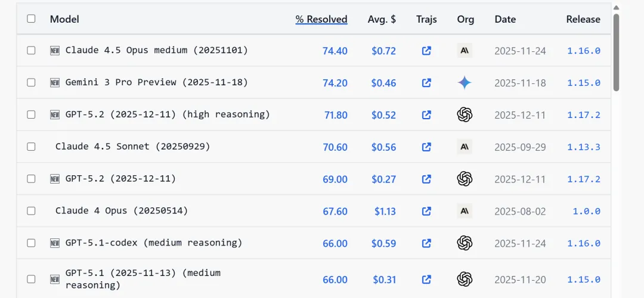This screenshot has height=298, width=644.
Task: Sort table by % Resolved column
Action: click(x=321, y=19)
